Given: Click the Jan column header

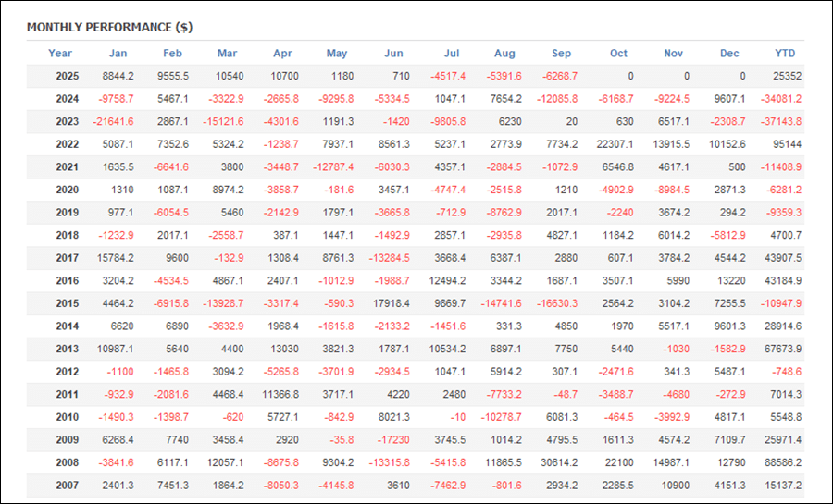Looking at the screenshot, I should point(118,54).
